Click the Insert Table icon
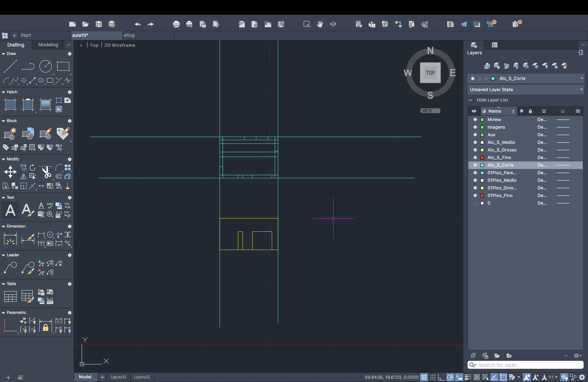This screenshot has width=588, height=382. [10, 296]
